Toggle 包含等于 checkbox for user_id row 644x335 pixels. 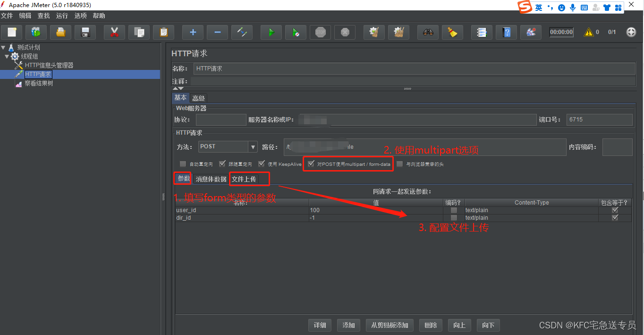(615, 210)
